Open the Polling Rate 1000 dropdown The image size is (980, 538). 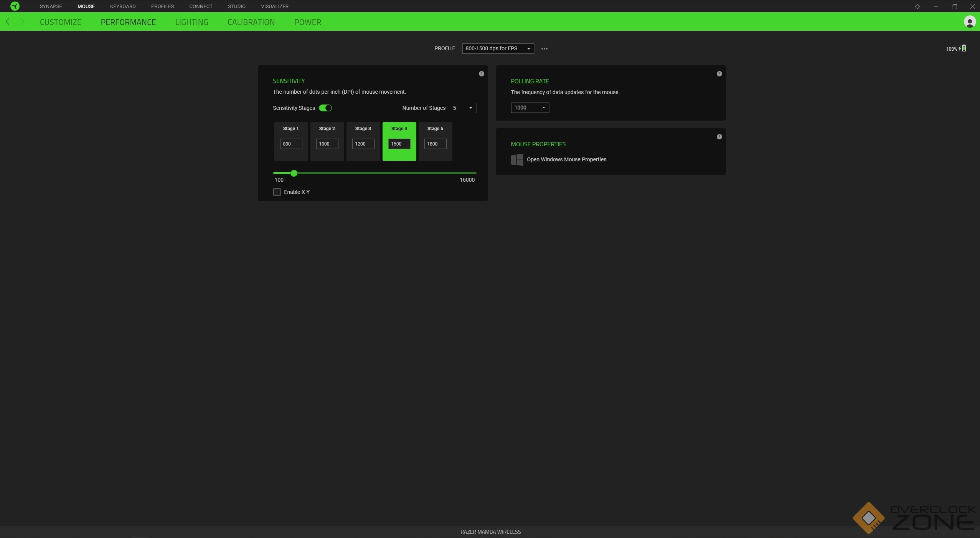tap(530, 108)
